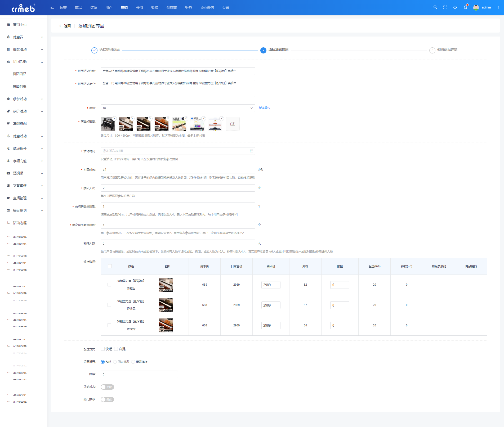Viewport: 504px width, 427px height.
Task: Remove the first carousel piano image
Action: [x=114, y=118]
